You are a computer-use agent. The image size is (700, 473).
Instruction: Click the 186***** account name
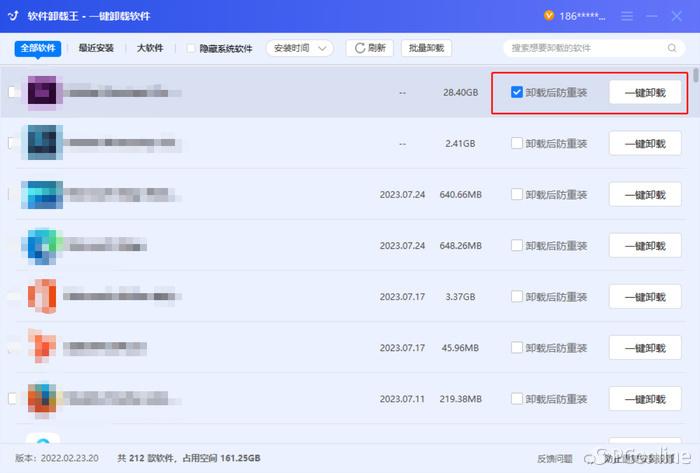click(x=582, y=17)
